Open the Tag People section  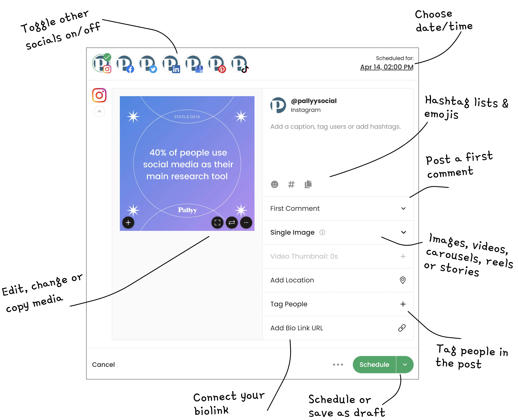click(x=338, y=304)
